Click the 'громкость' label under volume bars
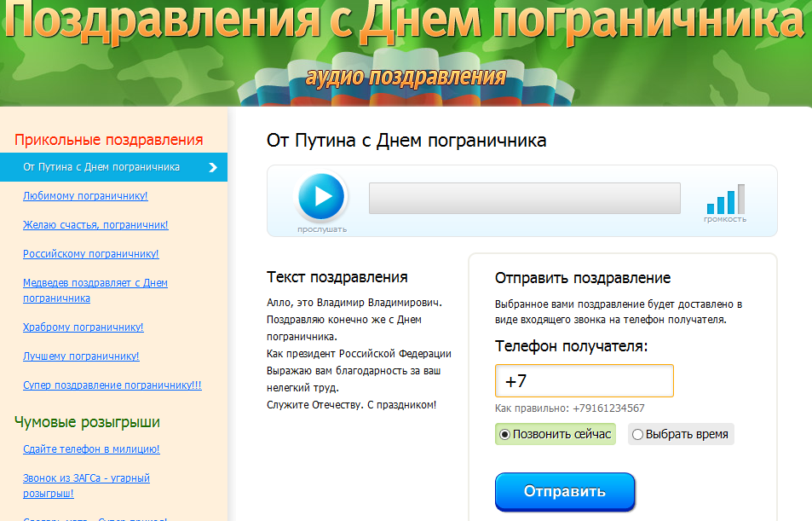 (x=725, y=219)
